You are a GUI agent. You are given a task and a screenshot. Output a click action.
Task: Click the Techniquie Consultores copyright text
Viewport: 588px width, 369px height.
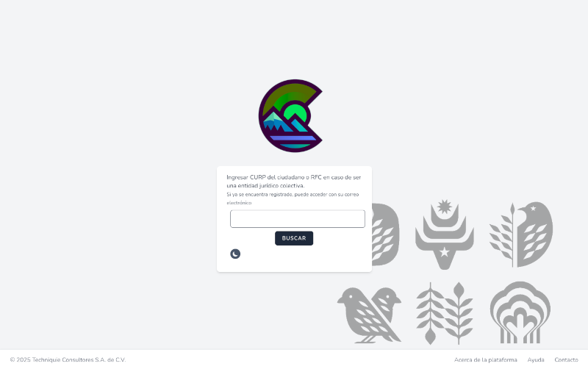tap(68, 359)
